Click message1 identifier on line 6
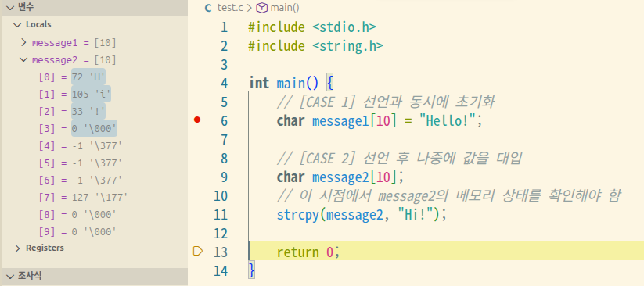 pos(340,121)
